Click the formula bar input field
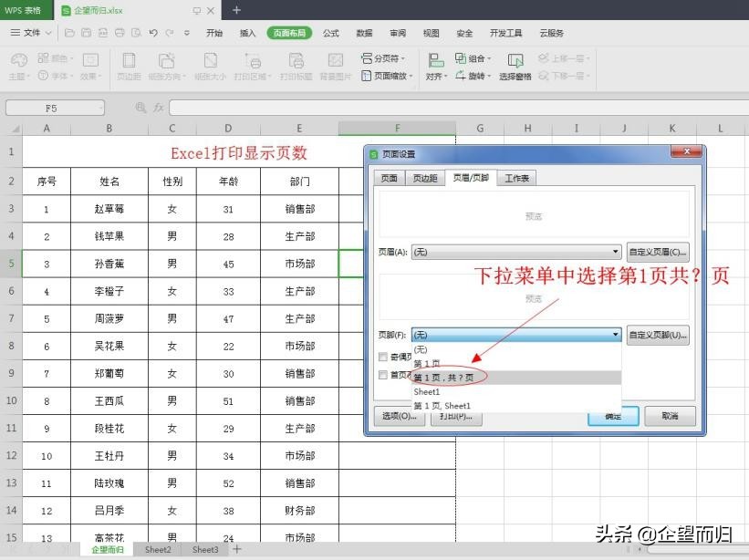The width and height of the screenshot is (749, 560). (x=459, y=108)
